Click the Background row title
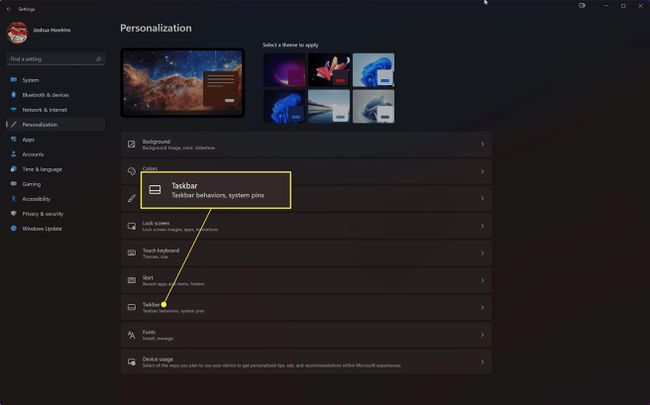The width and height of the screenshot is (650, 405). (156, 141)
